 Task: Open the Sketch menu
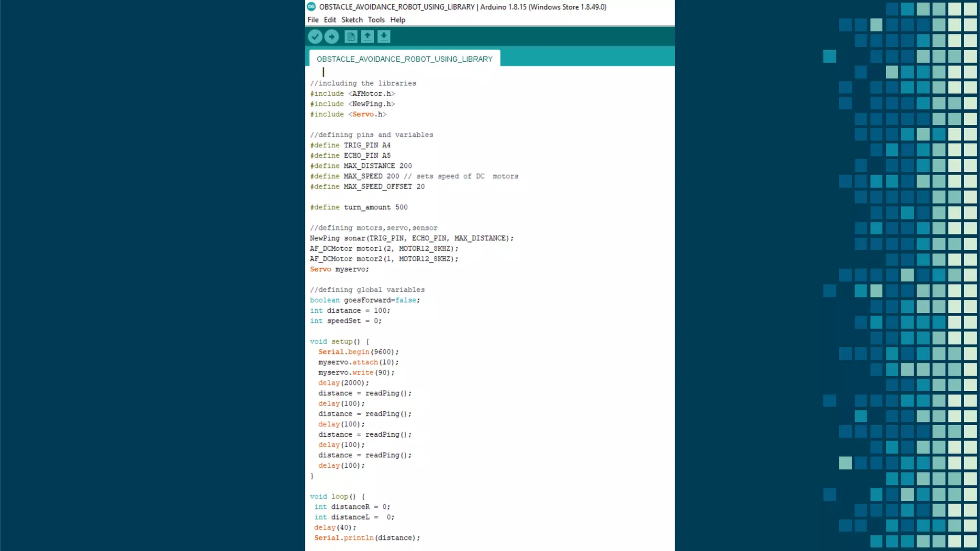[x=352, y=20]
